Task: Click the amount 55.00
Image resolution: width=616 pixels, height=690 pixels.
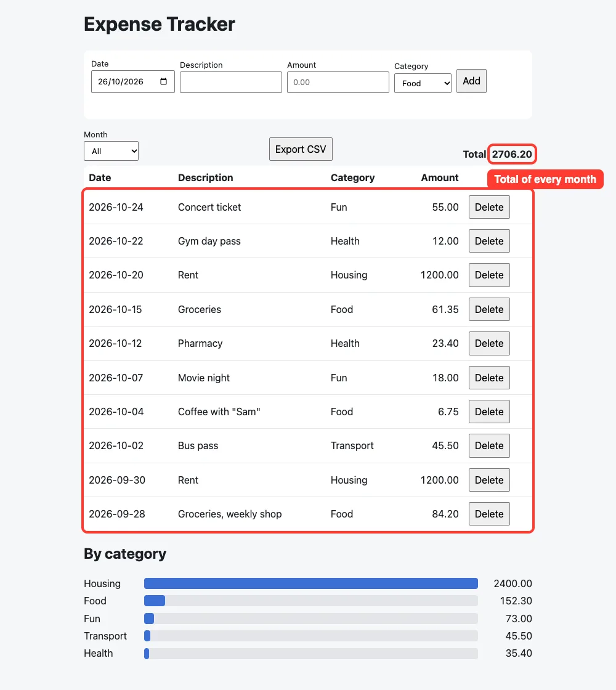Action: pos(445,207)
